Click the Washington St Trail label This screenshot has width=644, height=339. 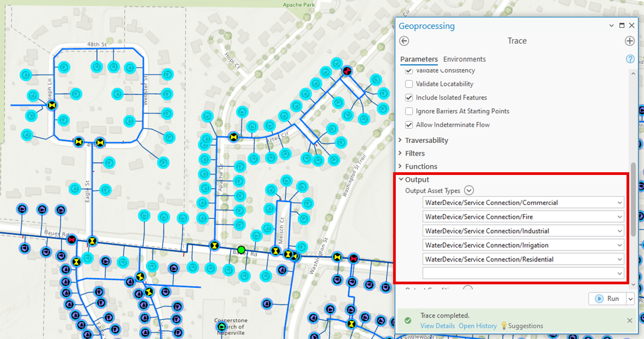pyautogui.click(x=354, y=176)
